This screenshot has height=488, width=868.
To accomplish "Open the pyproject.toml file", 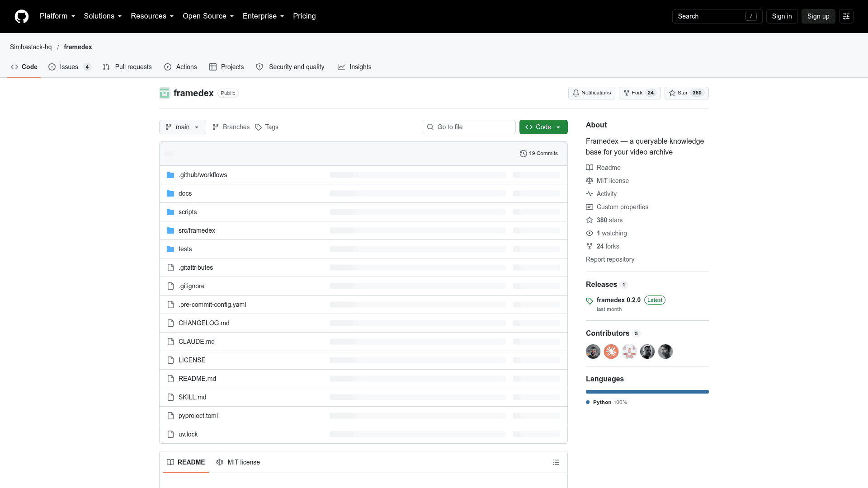I will (198, 416).
